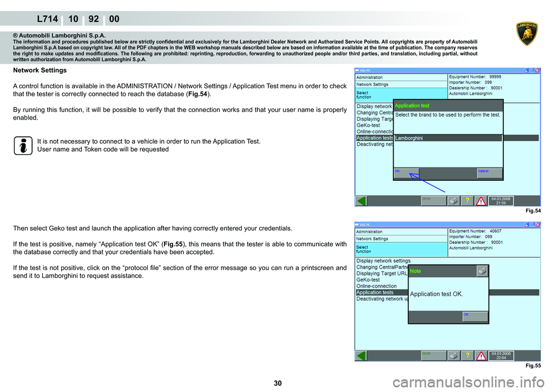Image resolution: width=554 pixels, height=392 pixels.
Task: Select 'Displaying Target URL' in Fig.55 list
Action: pyautogui.click(x=382, y=273)
